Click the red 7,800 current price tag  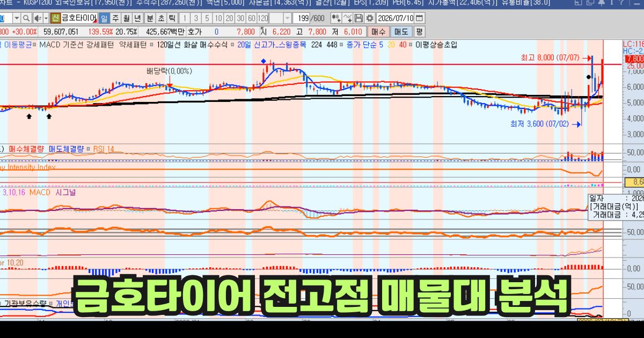click(634, 58)
